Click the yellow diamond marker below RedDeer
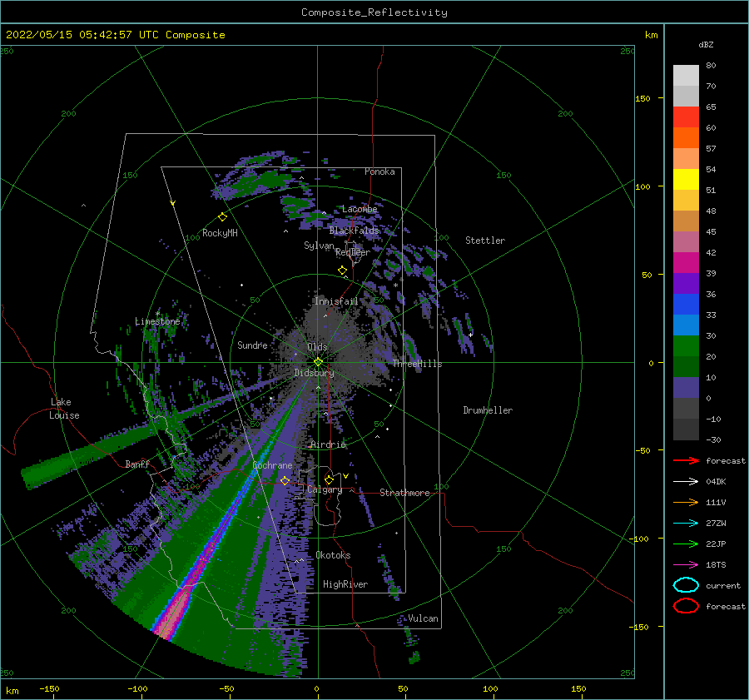This screenshot has width=749, height=700. (342, 271)
